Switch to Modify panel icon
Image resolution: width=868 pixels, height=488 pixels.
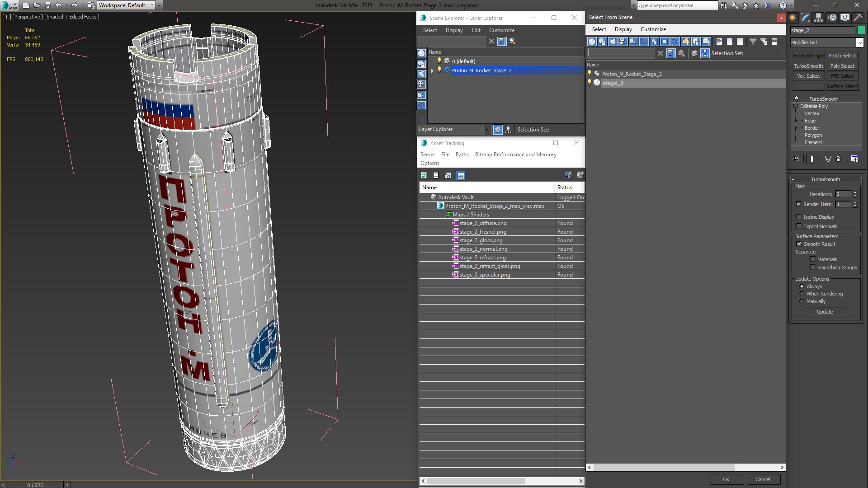click(x=806, y=18)
